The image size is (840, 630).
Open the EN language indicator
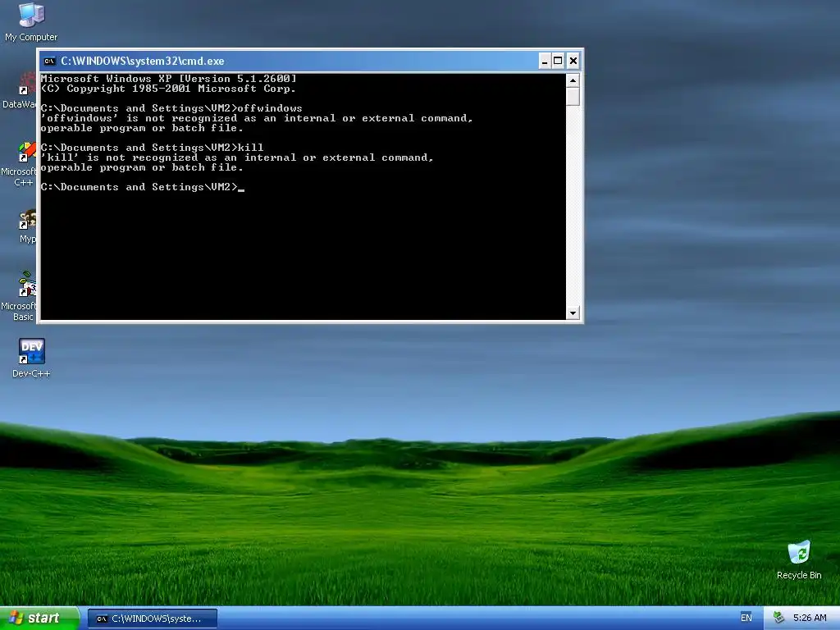coord(746,618)
